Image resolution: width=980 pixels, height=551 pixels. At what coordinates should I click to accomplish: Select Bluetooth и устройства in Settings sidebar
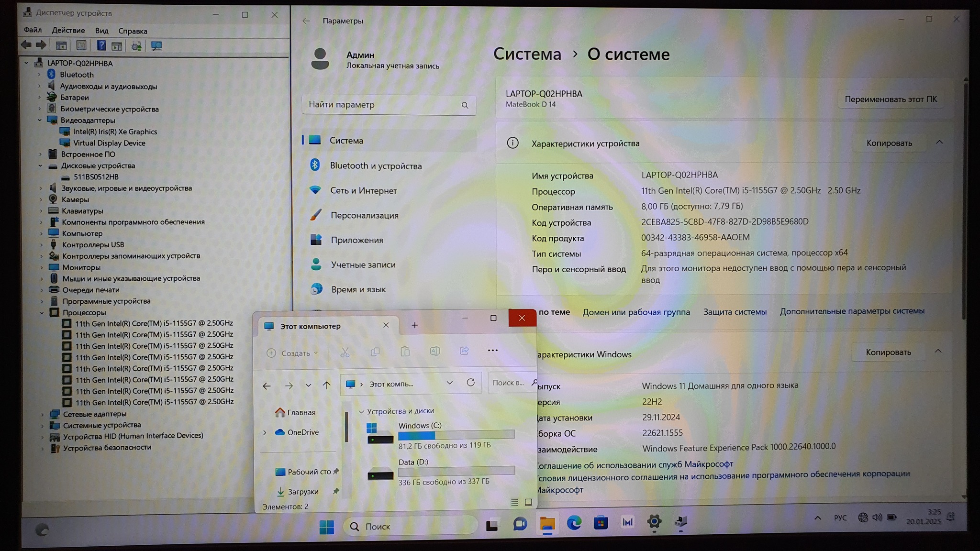376,166
